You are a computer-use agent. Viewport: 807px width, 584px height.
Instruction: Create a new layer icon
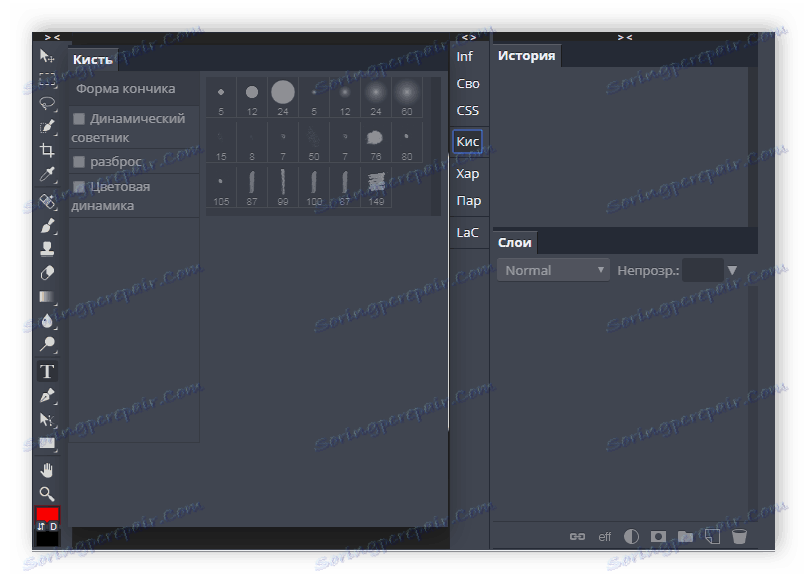coord(712,537)
